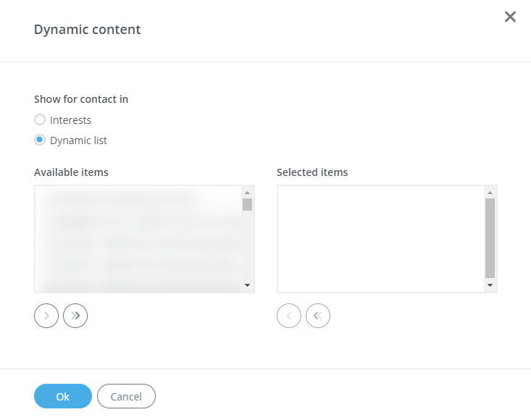Close the Dynamic content dialog with X
Viewport: 531px width, 420px height.
(510, 17)
